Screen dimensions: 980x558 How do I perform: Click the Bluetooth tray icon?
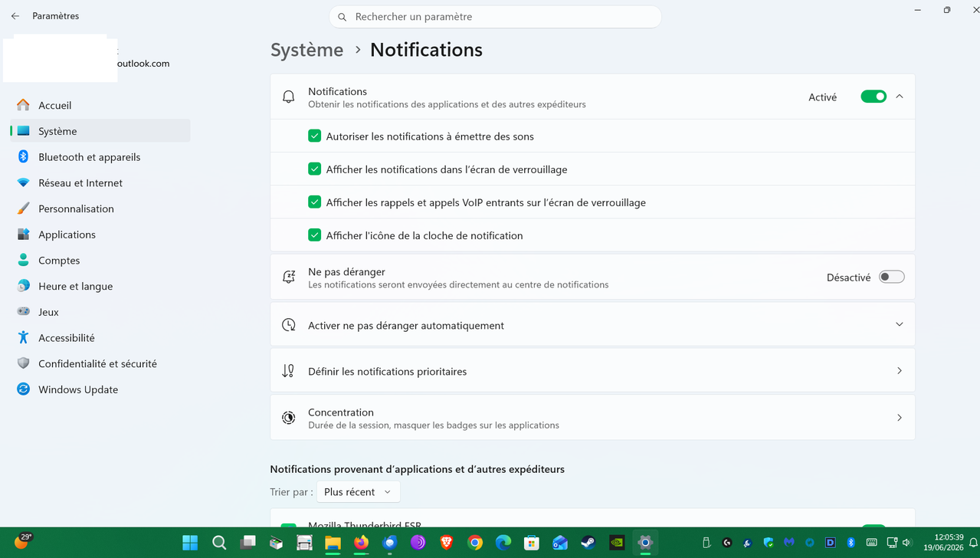[851, 543]
